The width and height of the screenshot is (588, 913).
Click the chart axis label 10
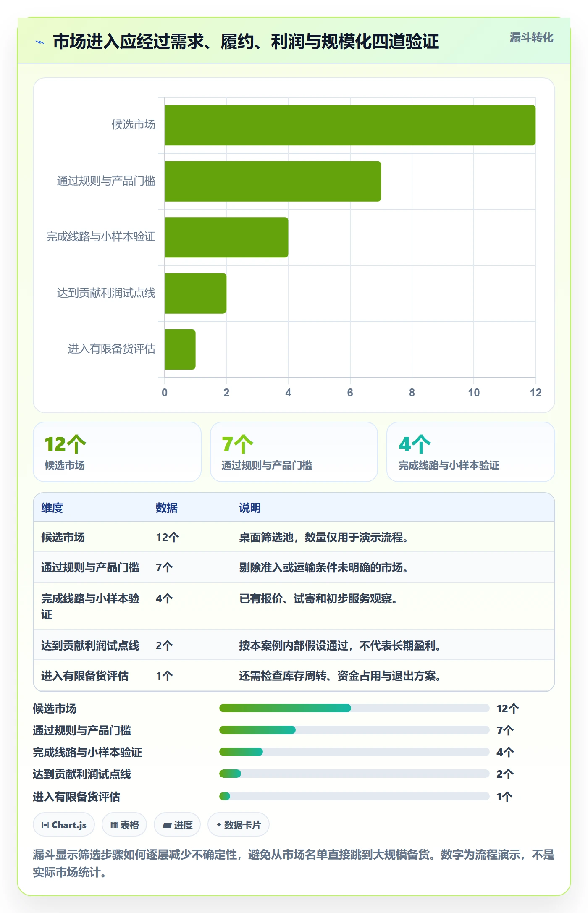coord(474,393)
